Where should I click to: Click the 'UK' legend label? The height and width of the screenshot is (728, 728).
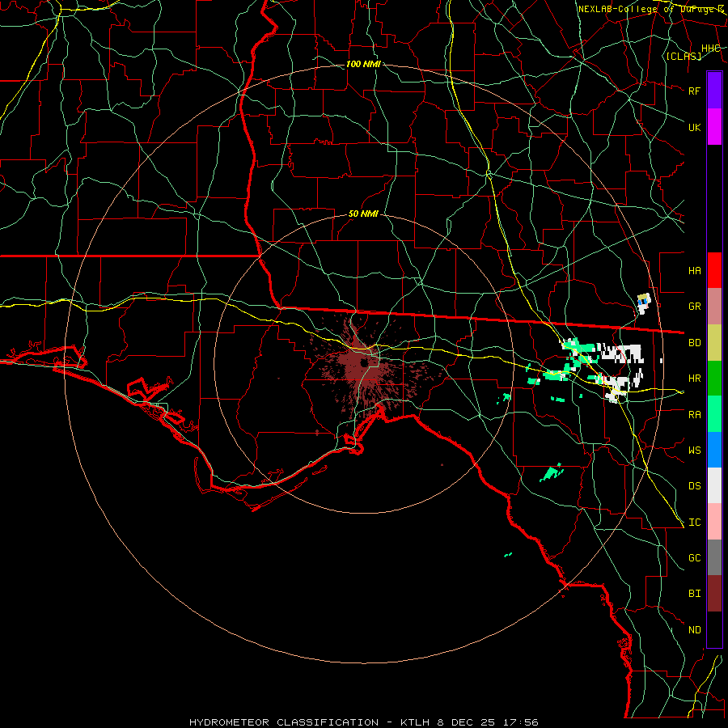point(694,127)
